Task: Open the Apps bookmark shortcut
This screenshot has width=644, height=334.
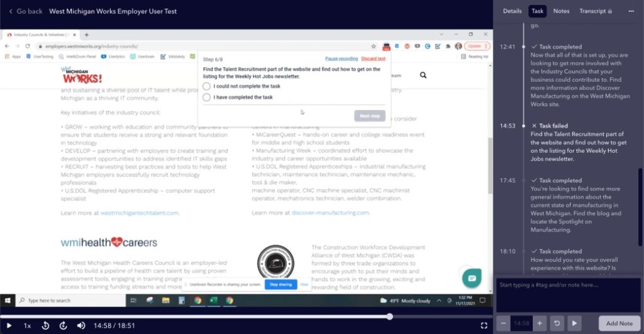Action: pos(13,56)
